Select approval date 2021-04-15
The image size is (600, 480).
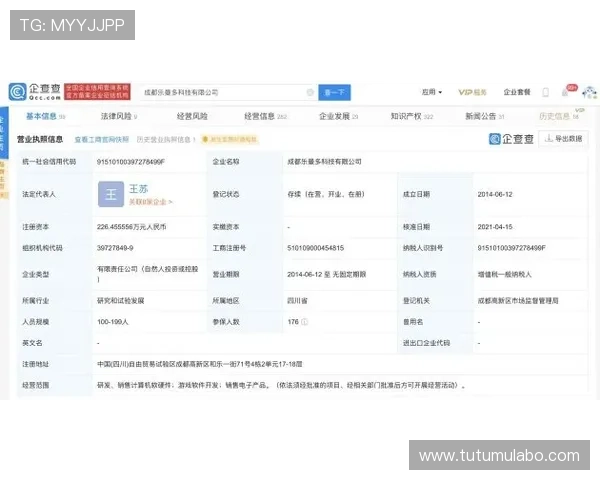[x=495, y=227]
